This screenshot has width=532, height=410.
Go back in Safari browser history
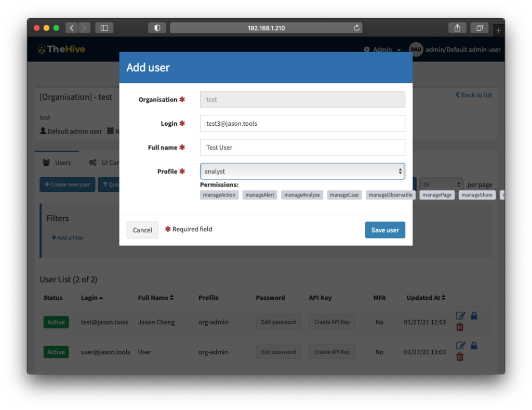pos(71,28)
